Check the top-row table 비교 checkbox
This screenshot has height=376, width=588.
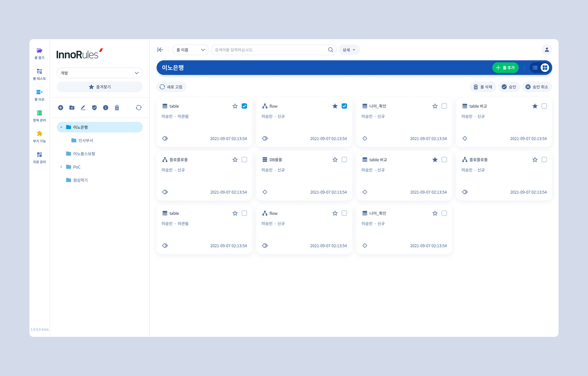pyautogui.click(x=544, y=106)
